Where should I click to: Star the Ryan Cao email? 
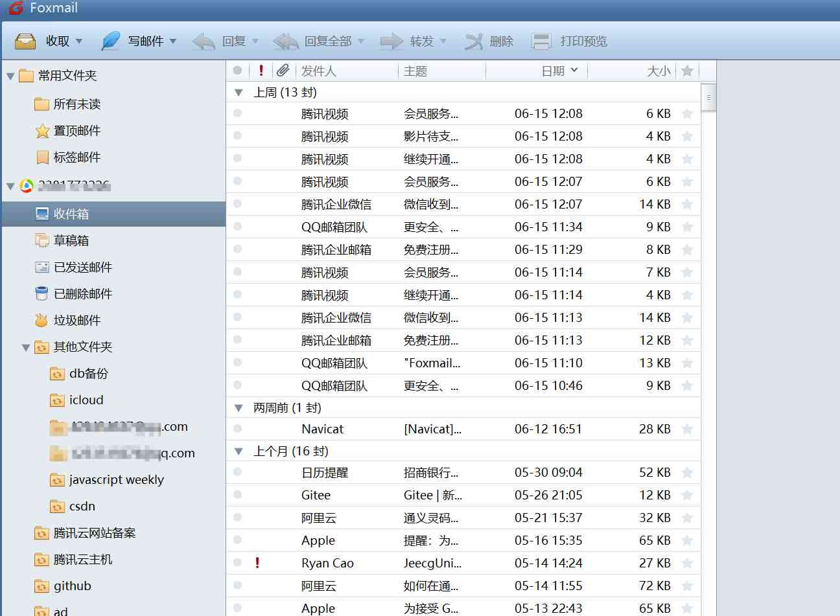(688, 563)
